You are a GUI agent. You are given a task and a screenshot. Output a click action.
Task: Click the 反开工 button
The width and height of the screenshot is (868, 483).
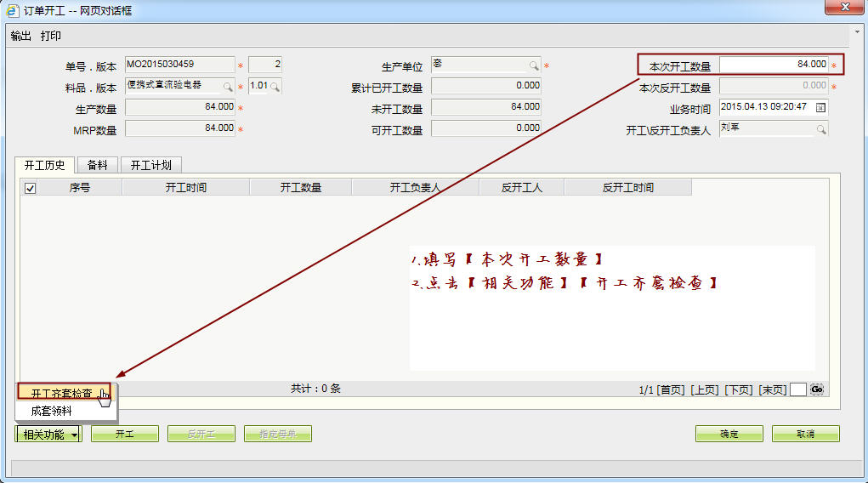pos(201,434)
